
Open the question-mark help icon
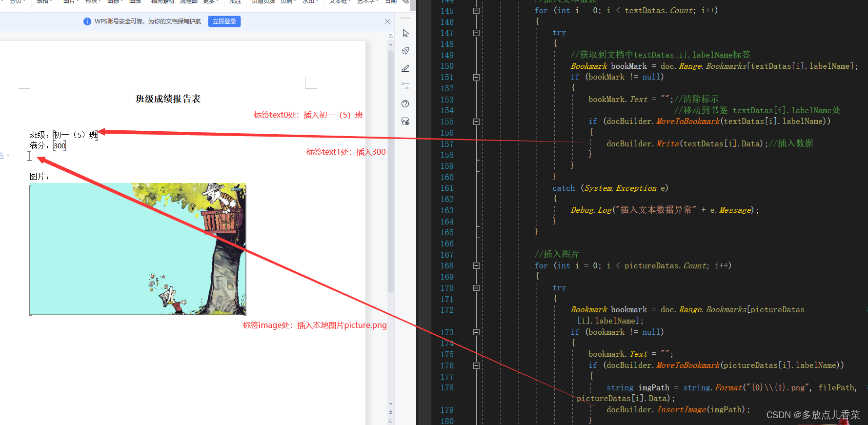405,103
